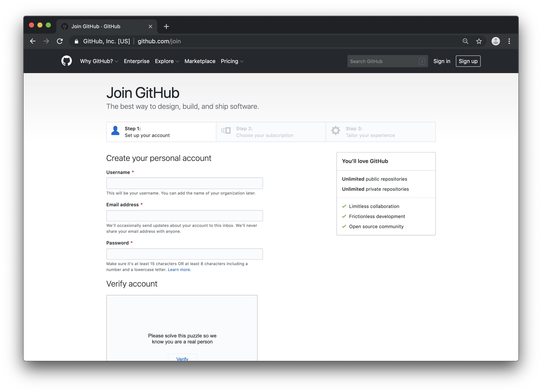This screenshot has height=392, width=542.
Task: Click the favicon on the Join GitHub tab
Action: pos(64,26)
